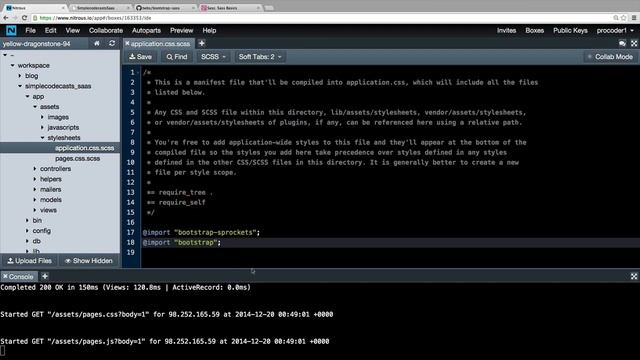Close the Console tab with its x
Screen dimensions: 640x360
click(x=5, y=276)
